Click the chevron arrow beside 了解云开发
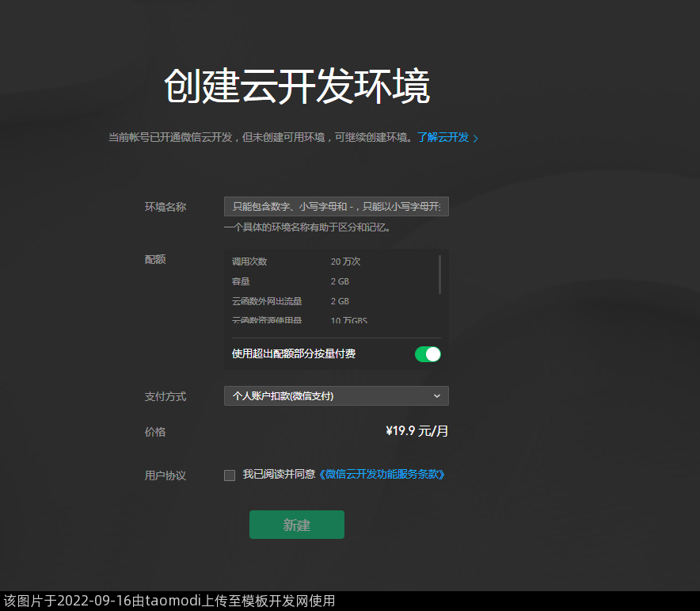 476,138
